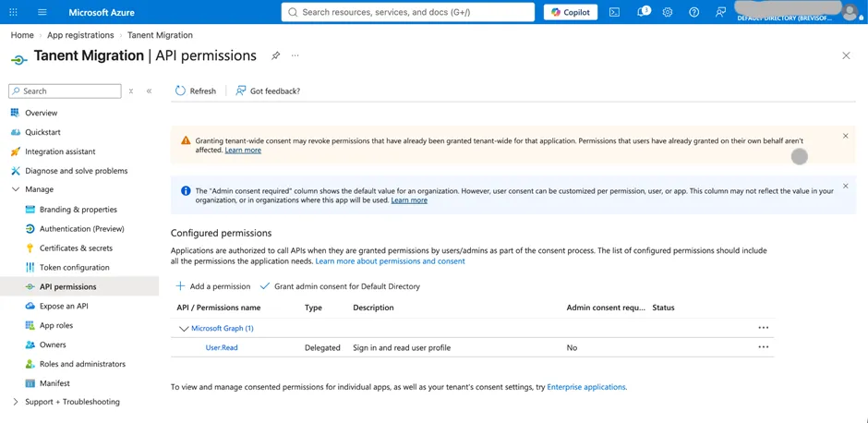This screenshot has height=423, width=868.
Task: Follow Learn more link in info banner
Action: click(409, 200)
